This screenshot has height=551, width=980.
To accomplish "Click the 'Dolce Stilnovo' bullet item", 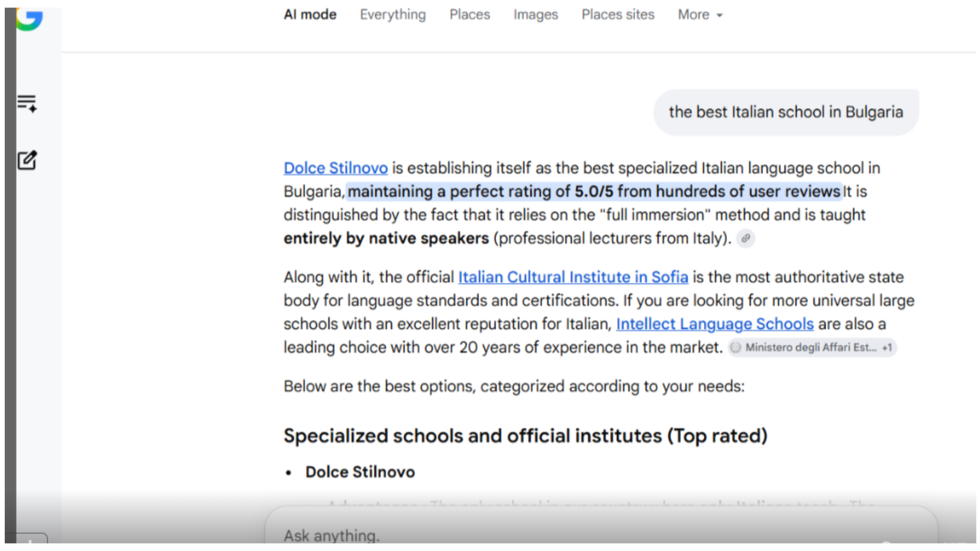I will click(360, 472).
